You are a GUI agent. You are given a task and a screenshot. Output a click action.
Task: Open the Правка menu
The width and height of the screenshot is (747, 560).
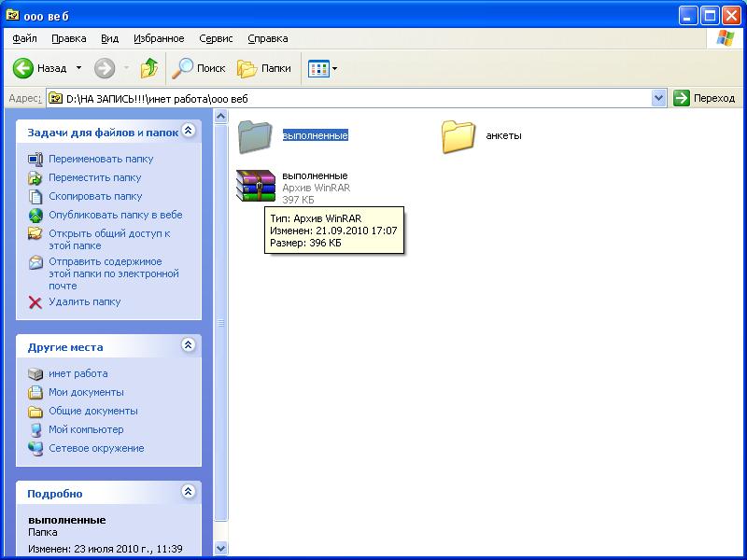(x=68, y=38)
